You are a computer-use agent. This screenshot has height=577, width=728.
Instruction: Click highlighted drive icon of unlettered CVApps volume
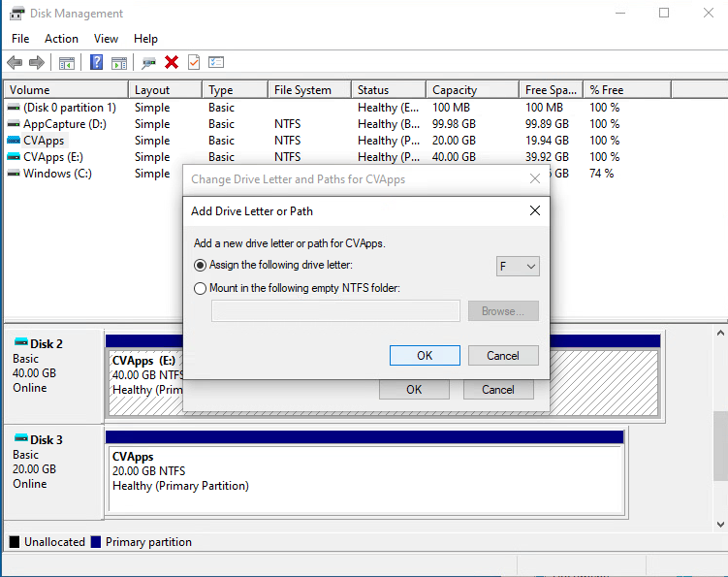coord(14,141)
